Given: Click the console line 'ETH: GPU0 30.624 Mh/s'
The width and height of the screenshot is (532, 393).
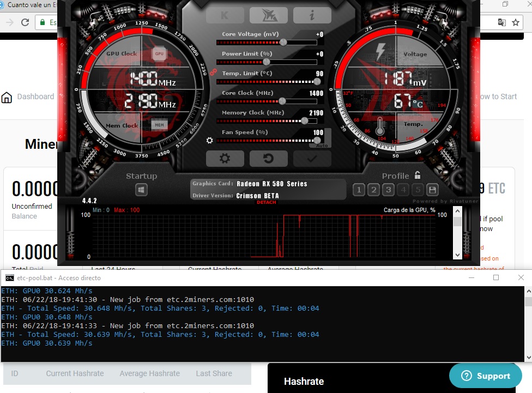Looking at the screenshot, I should pyautogui.click(x=47, y=291).
